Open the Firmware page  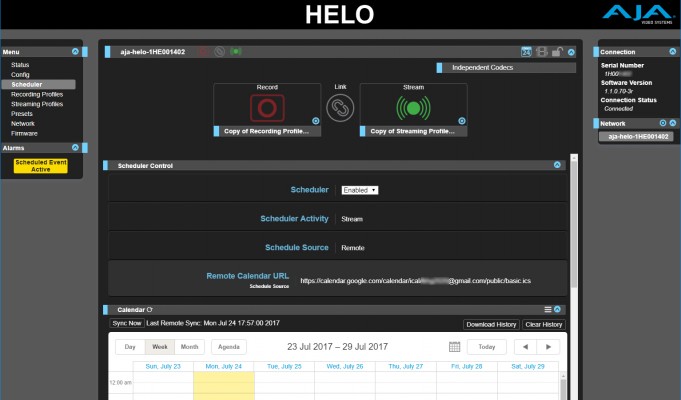pos(24,133)
